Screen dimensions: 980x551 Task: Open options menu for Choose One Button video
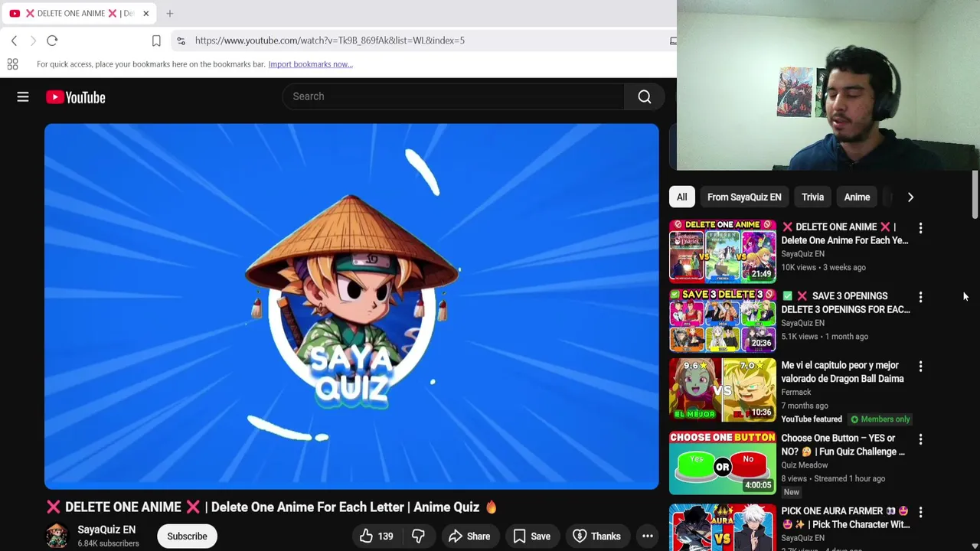click(x=920, y=439)
